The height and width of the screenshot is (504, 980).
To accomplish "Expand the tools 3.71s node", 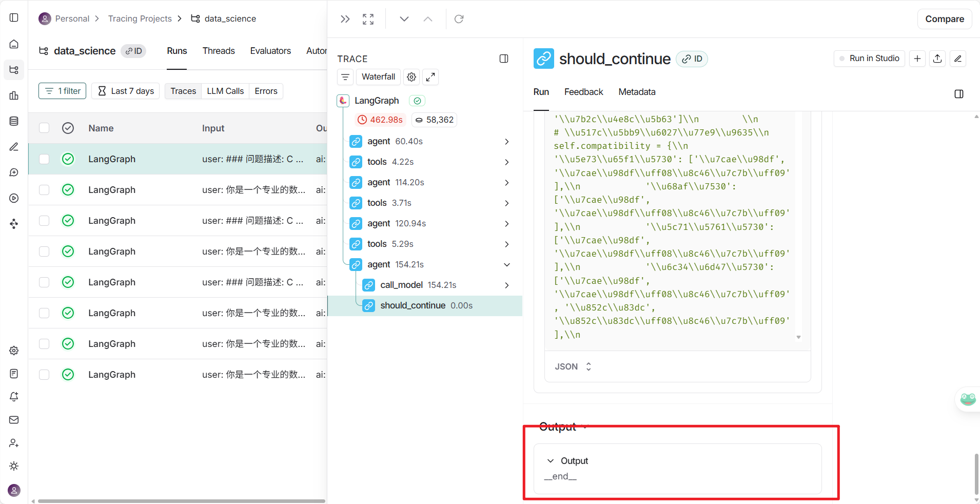I will (506, 203).
